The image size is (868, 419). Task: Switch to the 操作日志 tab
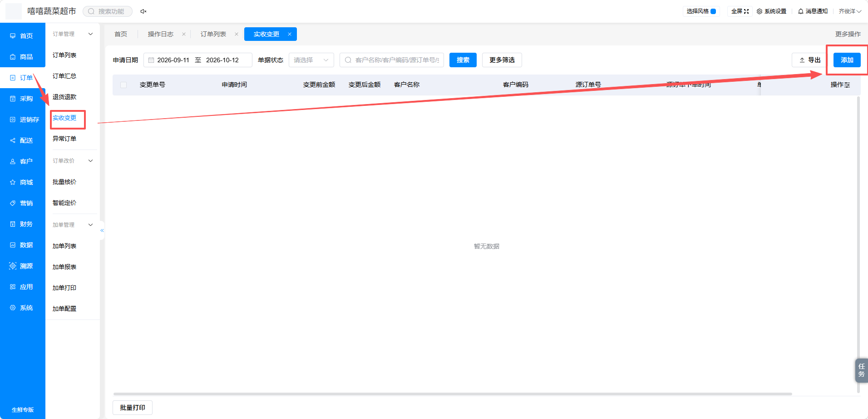(x=161, y=34)
